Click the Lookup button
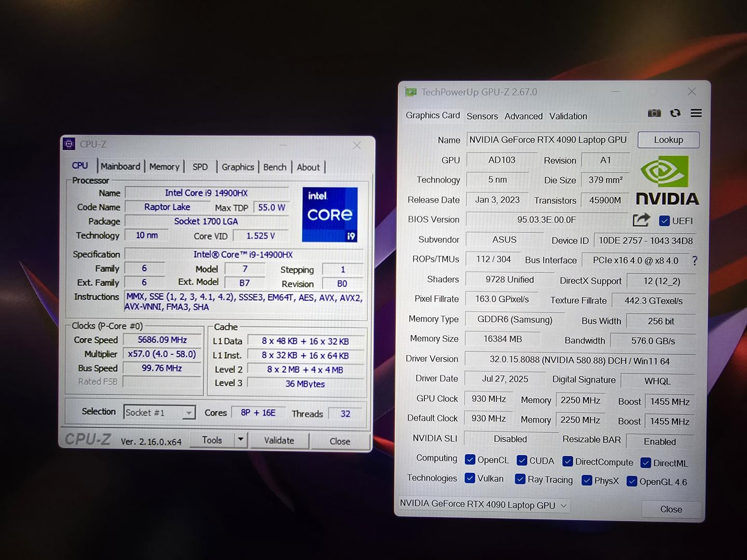Image resolution: width=747 pixels, height=560 pixels. click(669, 139)
